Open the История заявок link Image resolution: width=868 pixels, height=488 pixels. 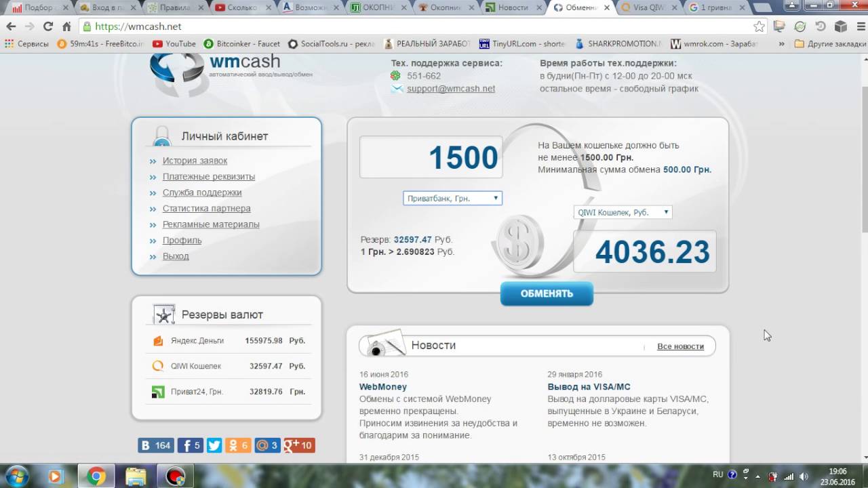[195, 161]
